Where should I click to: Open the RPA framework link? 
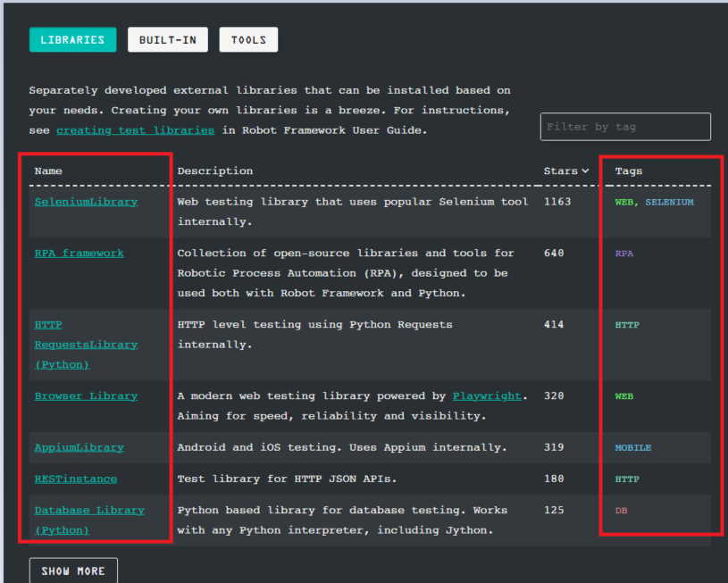coord(79,254)
